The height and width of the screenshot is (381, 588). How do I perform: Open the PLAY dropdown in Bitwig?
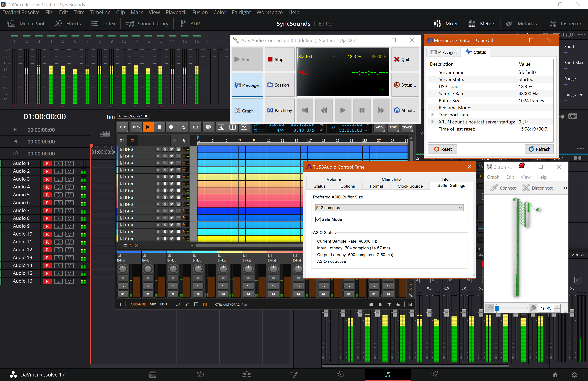[136, 127]
